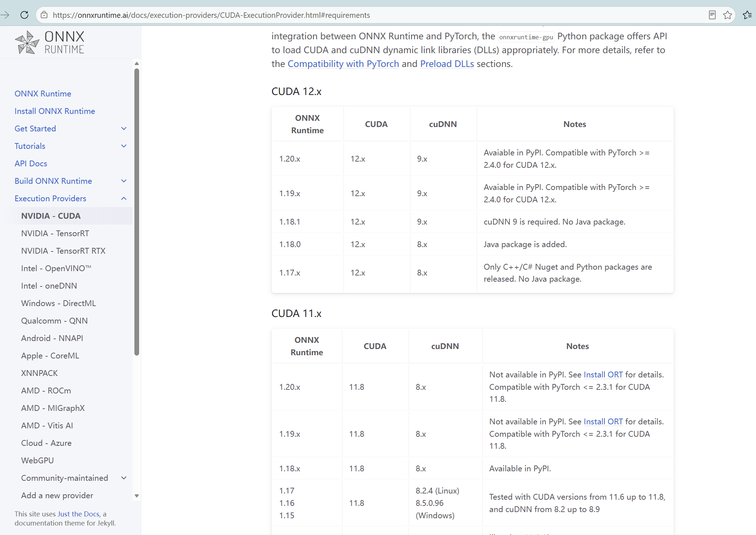Open Community-maintained providers item
756x535 pixels.
coord(64,478)
